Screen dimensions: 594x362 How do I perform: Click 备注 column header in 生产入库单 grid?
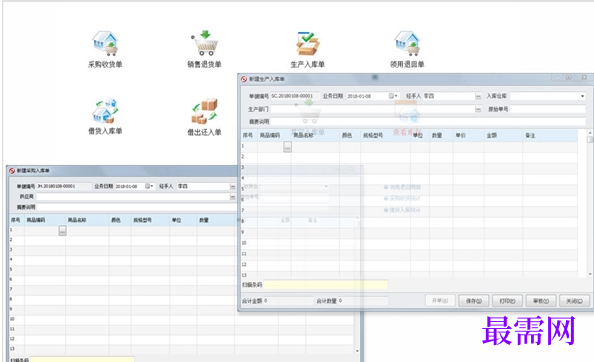click(x=550, y=135)
